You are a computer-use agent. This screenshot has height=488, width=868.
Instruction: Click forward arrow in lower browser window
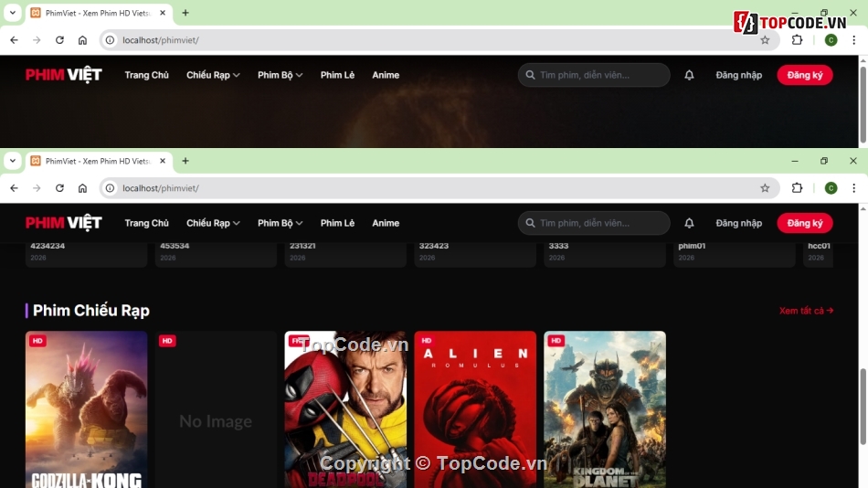pyautogui.click(x=37, y=188)
